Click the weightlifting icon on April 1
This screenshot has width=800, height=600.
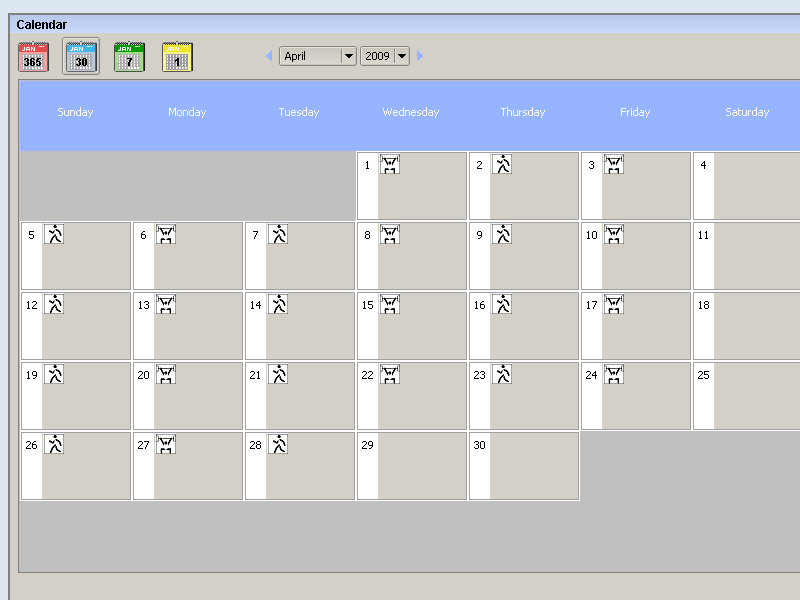[x=390, y=165]
